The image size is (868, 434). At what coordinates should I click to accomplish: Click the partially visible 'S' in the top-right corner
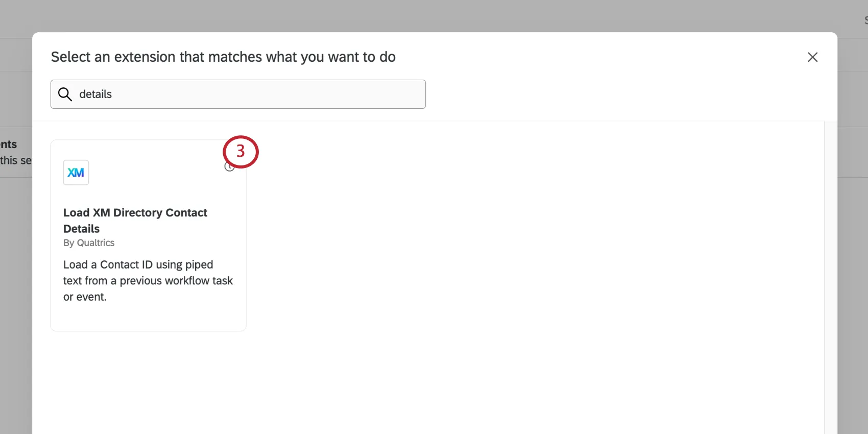865,19
